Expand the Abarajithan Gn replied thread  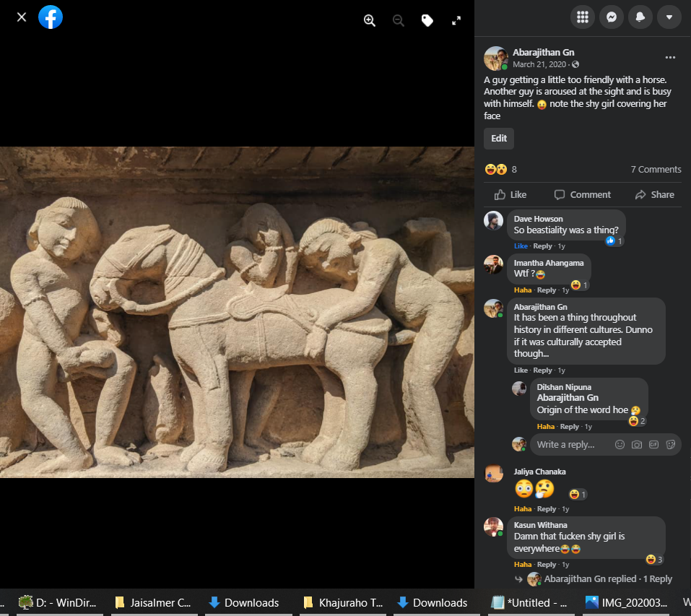(x=608, y=578)
